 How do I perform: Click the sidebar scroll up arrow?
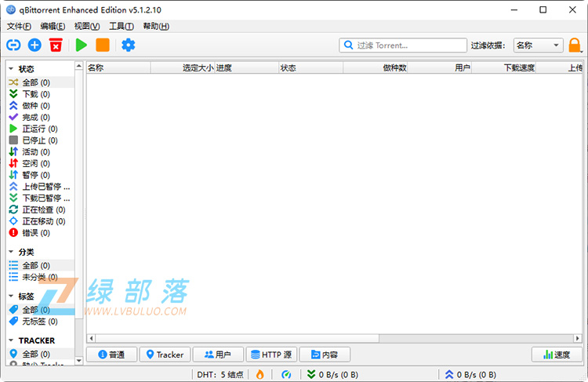[78, 66]
